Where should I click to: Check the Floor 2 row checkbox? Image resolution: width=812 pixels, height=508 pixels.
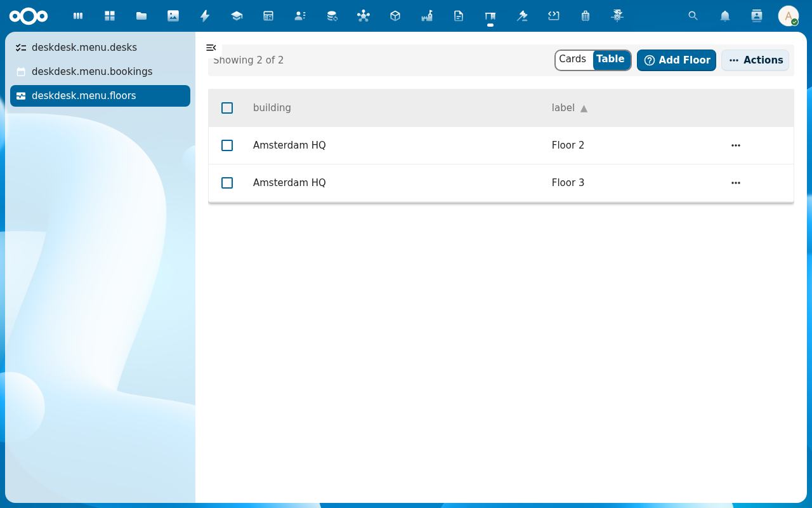pyautogui.click(x=227, y=145)
